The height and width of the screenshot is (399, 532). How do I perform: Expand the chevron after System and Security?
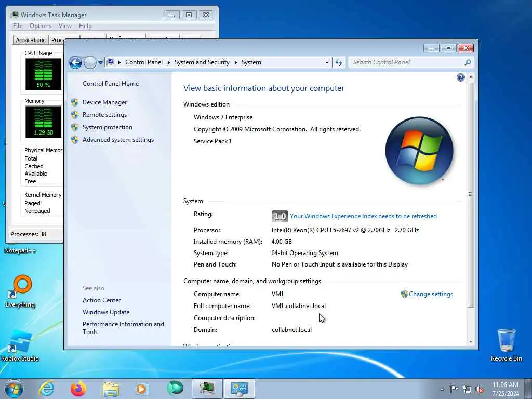tap(235, 62)
